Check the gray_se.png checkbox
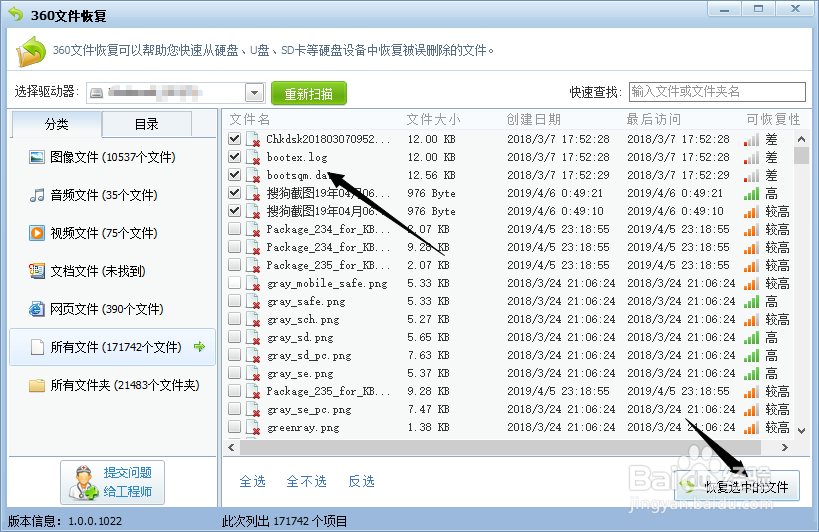The width and height of the screenshot is (819, 532). [x=235, y=373]
